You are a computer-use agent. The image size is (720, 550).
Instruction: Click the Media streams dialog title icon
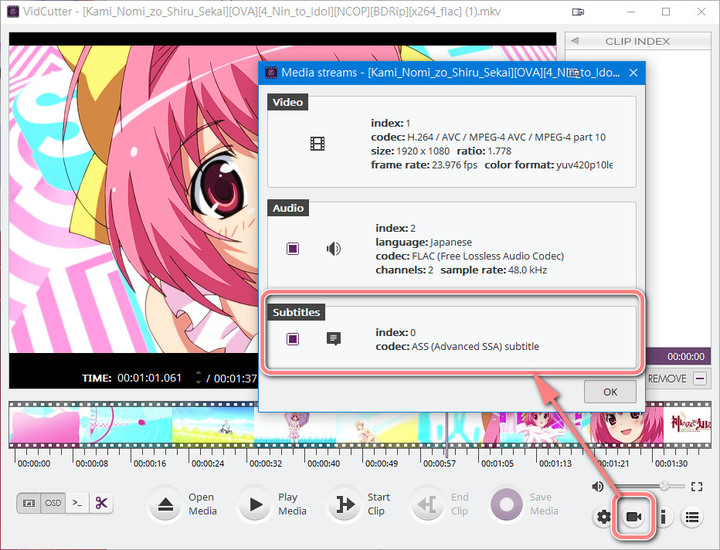(x=271, y=73)
